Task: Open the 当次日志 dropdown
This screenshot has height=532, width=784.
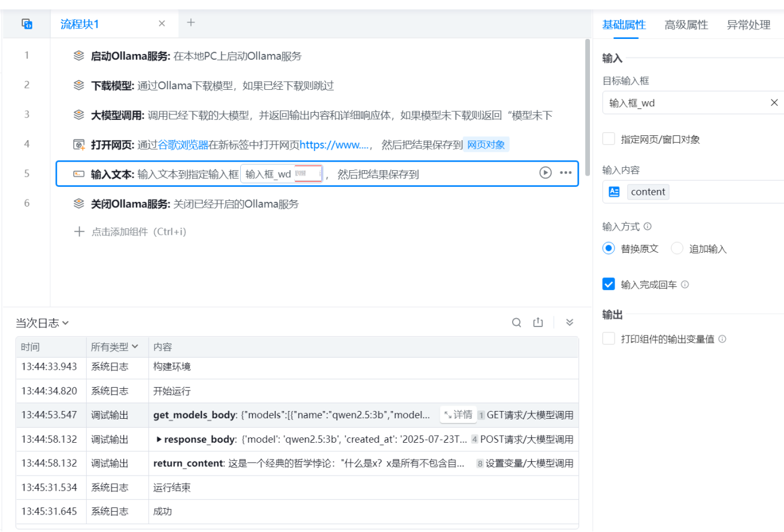Action: pyautogui.click(x=42, y=323)
